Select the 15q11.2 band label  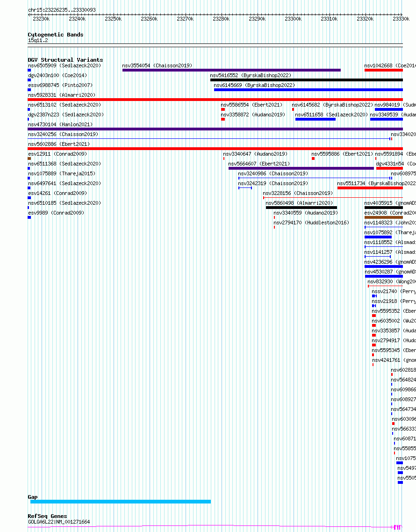tap(38, 40)
